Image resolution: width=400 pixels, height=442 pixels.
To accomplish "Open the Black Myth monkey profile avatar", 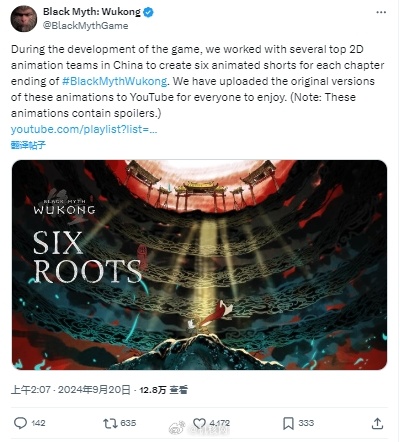I will pyautogui.click(x=24, y=19).
